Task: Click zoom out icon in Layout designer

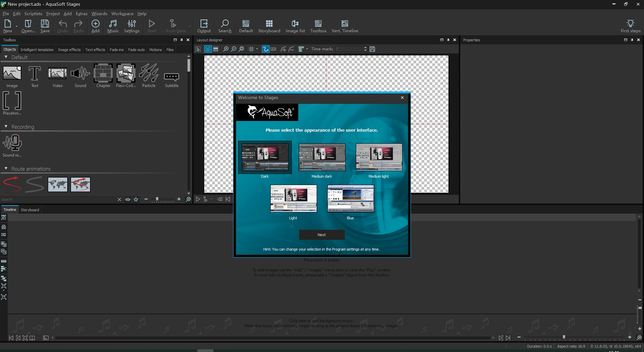Action: coord(233,49)
